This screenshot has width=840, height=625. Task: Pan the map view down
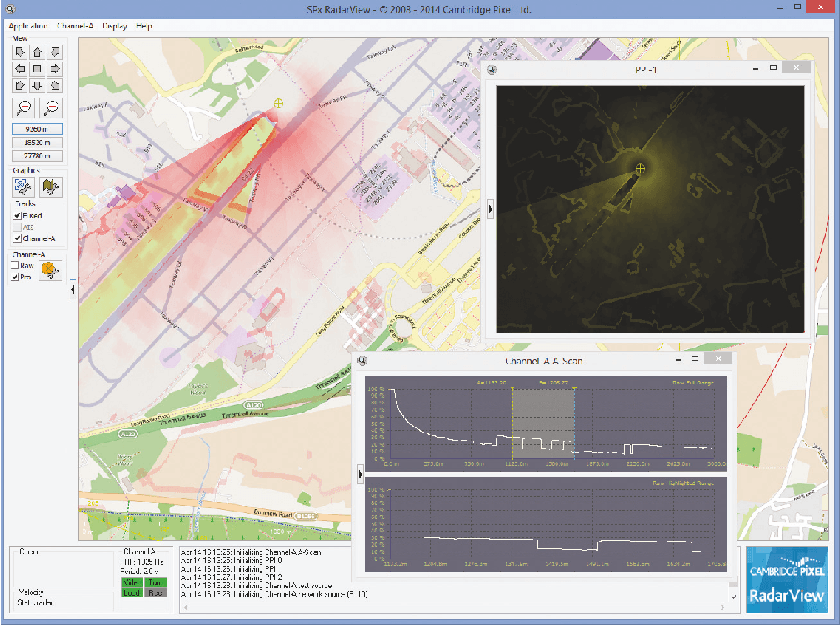point(37,85)
